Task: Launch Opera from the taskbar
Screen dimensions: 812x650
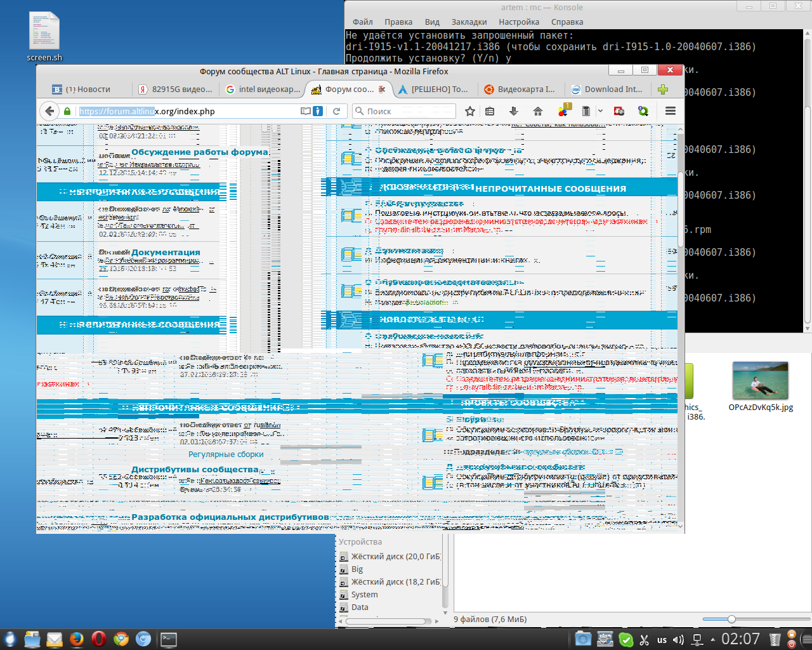Action: tap(98, 639)
